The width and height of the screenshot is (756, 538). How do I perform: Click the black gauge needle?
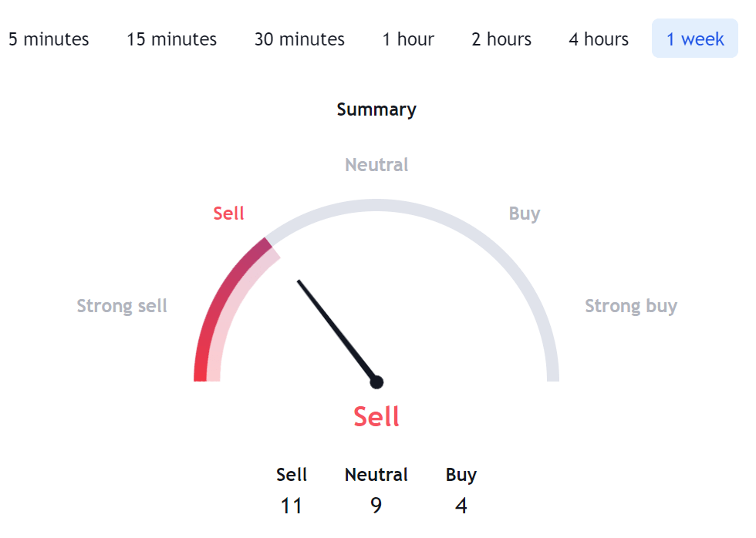click(x=336, y=331)
